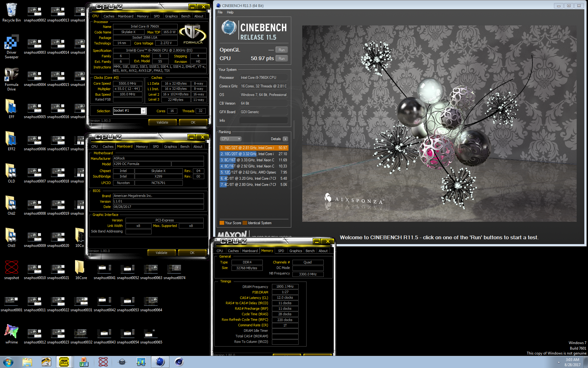Click the ASRock Formula logo in CPU-Z
The height and width of the screenshot is (368, 588).
[x=193, y=34]
